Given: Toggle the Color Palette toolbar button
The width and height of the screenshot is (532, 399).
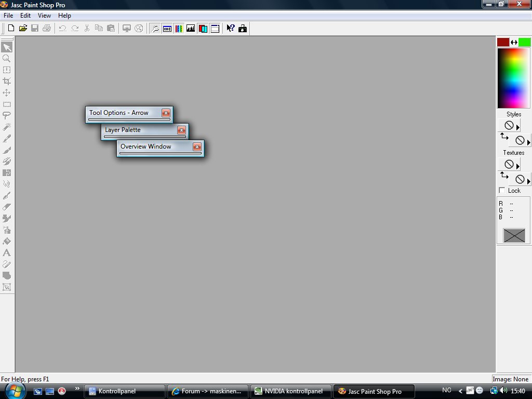Looking at the screenshot, I should (x=179, y=28).
